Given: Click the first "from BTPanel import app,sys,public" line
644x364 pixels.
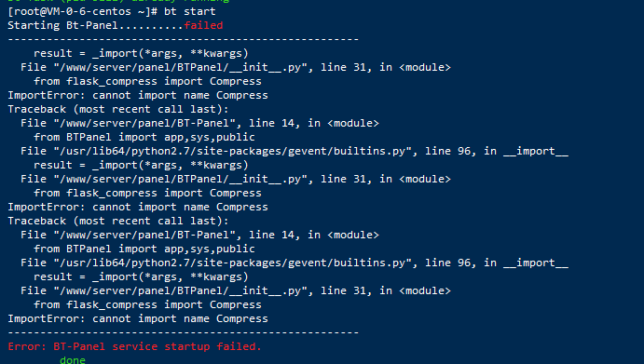Looking at the screenshot, I should (x=144, y=137).
